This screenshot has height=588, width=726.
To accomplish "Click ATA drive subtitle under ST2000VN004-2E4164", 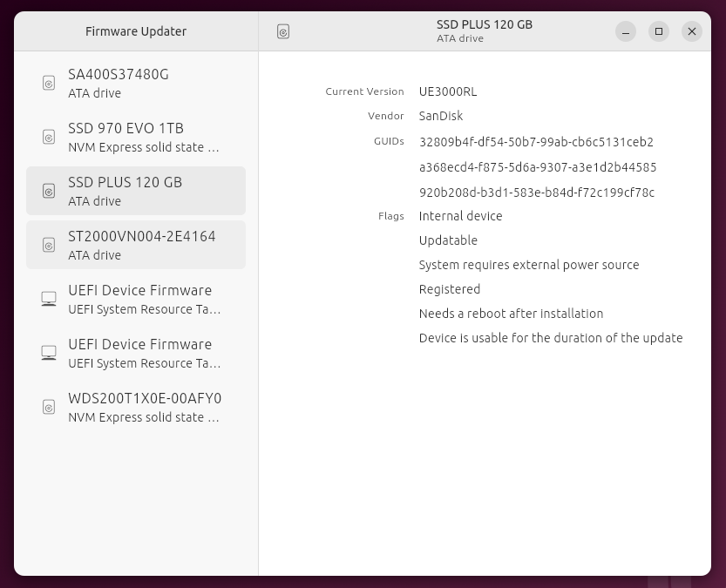I will 94,255.
